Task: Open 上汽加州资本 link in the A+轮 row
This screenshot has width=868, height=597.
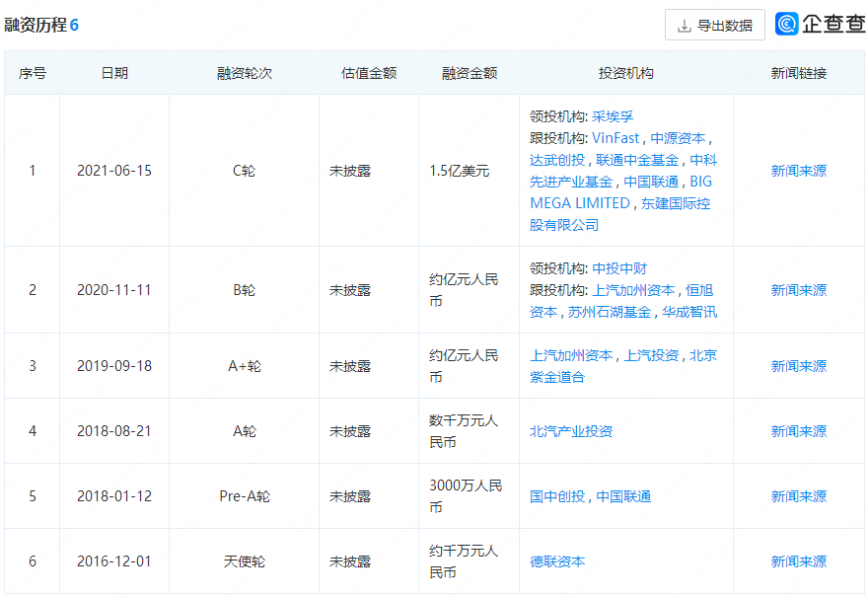Action: tap(571, 355)
